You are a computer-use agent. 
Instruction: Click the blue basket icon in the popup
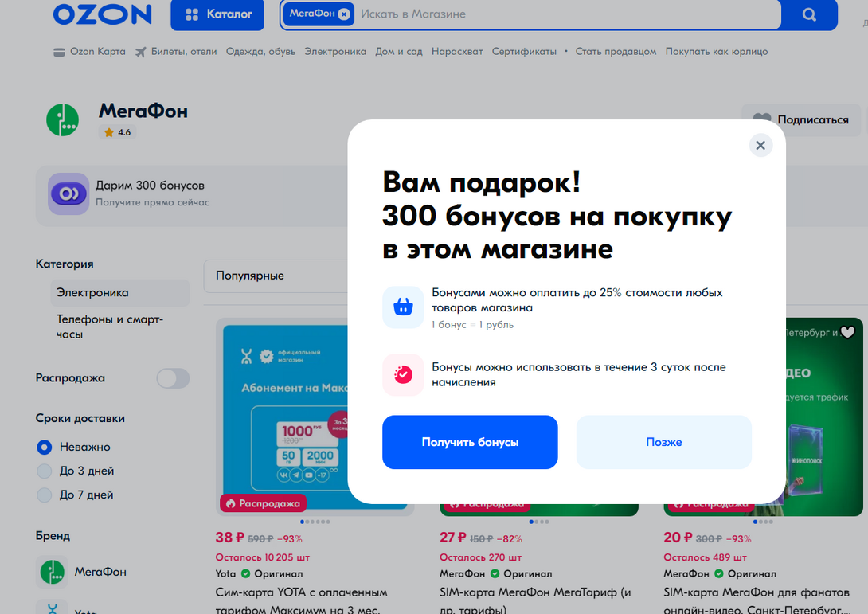(x=403, y=307)
